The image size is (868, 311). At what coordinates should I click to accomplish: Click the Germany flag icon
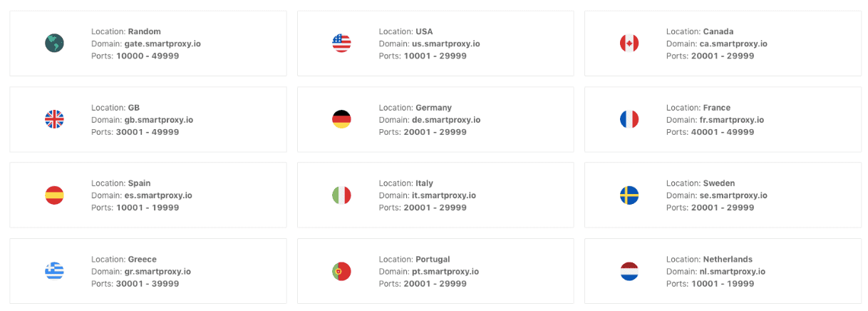pyautogui.click(x=341, y=119)
